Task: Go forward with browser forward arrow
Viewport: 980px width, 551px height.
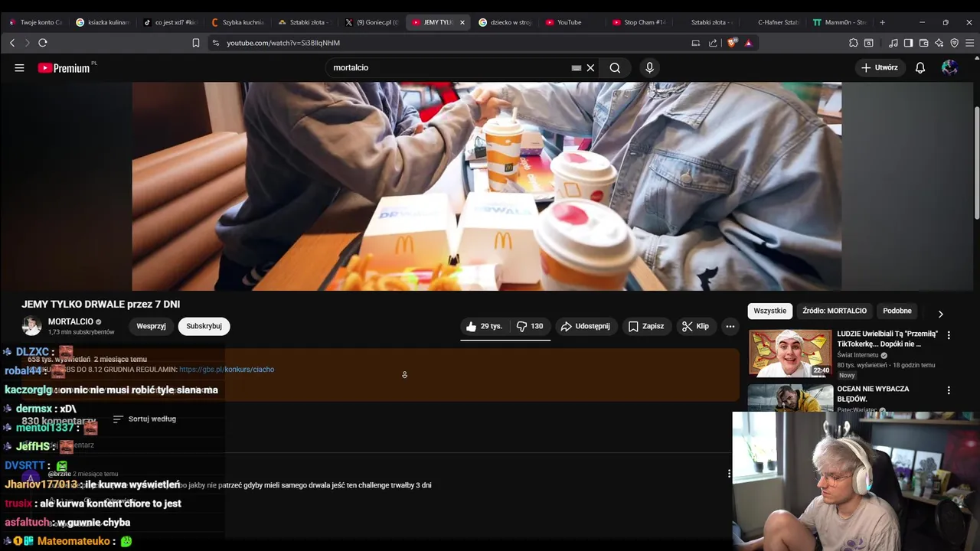Action: 27,43
